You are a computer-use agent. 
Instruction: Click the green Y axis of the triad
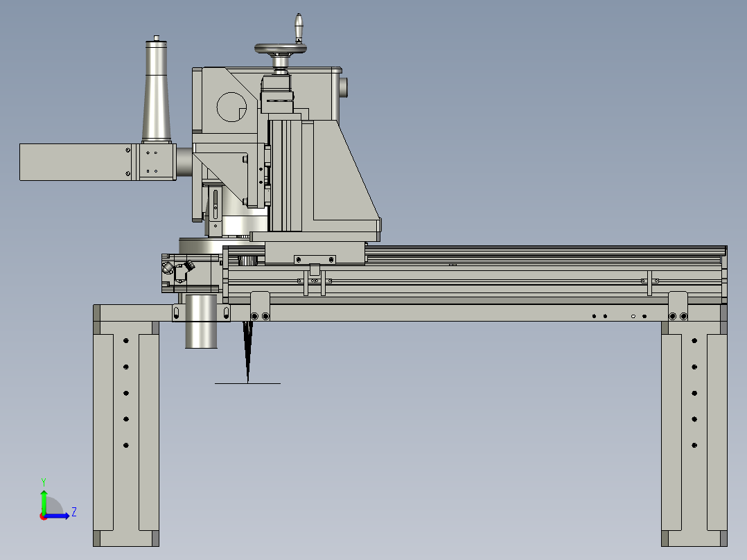44,502
